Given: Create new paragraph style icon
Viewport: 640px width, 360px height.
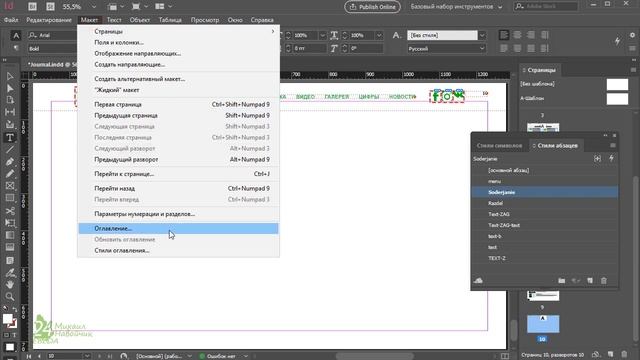Looking at the screenshot, I should [590, 280].
